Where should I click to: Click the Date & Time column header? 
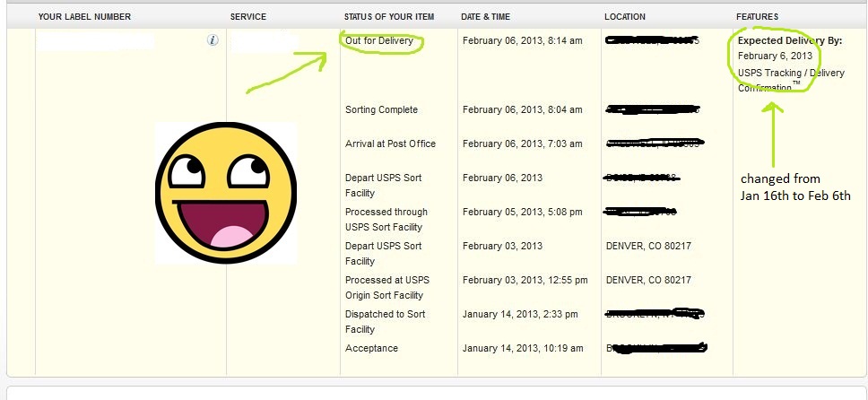[x=491, y=17]
